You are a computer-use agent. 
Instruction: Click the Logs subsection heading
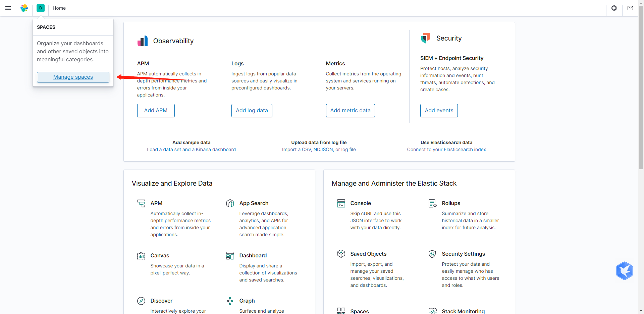tap(237, 63)
